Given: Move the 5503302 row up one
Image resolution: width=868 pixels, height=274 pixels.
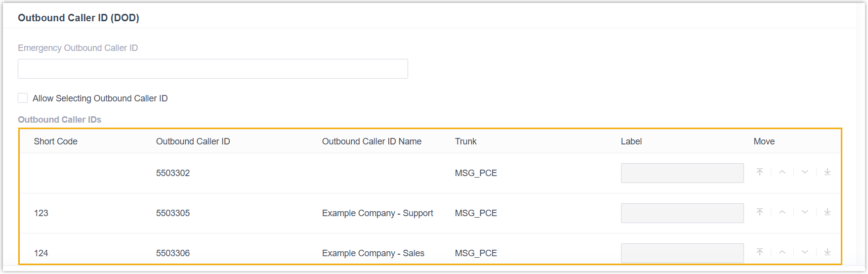Looking at the screenshot, I should coord(782,172).
